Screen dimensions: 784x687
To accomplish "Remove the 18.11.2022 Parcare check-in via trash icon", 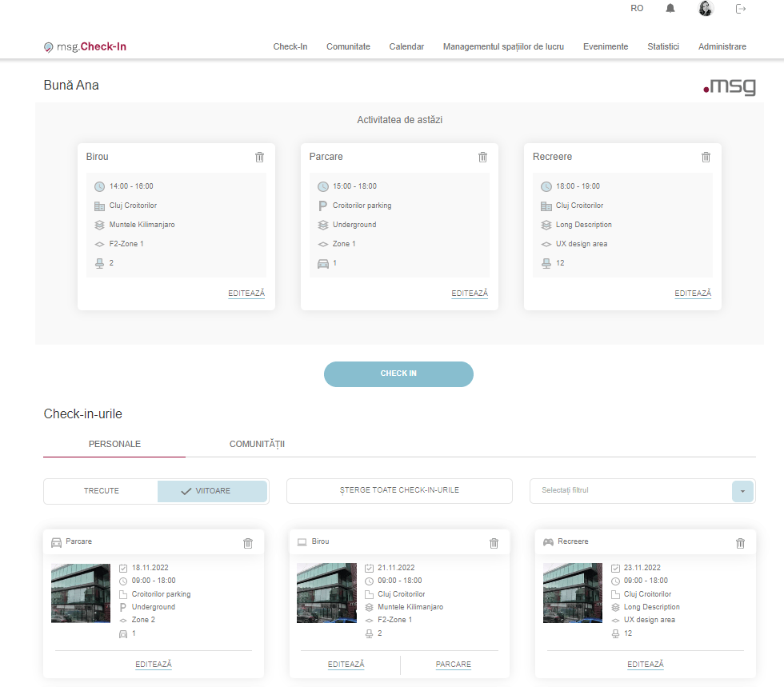I will (x=248, y=543).
